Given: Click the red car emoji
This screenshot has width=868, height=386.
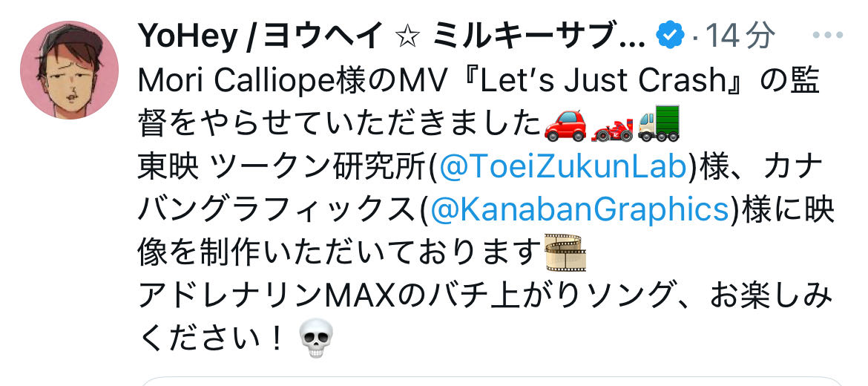Looking at the screenshot, I should click(x=565, y=125).
